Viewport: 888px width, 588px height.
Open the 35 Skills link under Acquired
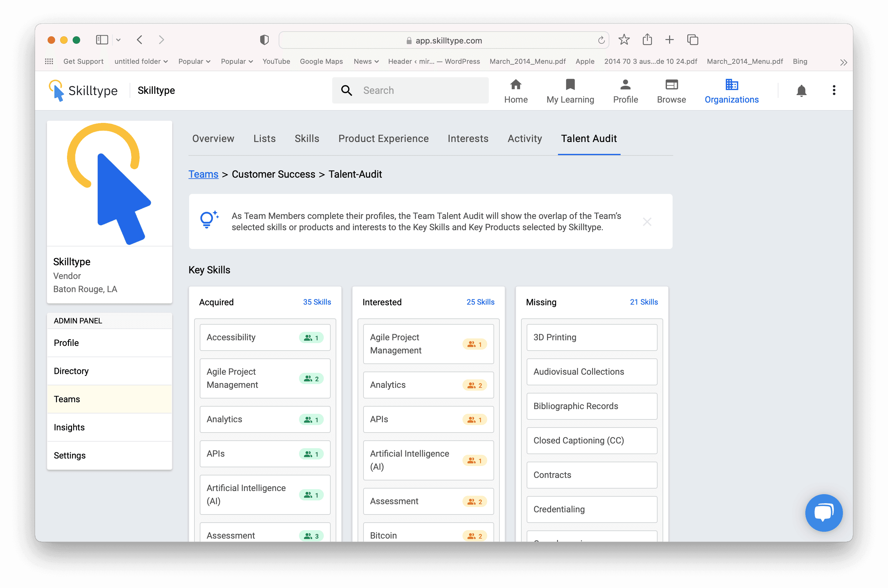point(317,302)
